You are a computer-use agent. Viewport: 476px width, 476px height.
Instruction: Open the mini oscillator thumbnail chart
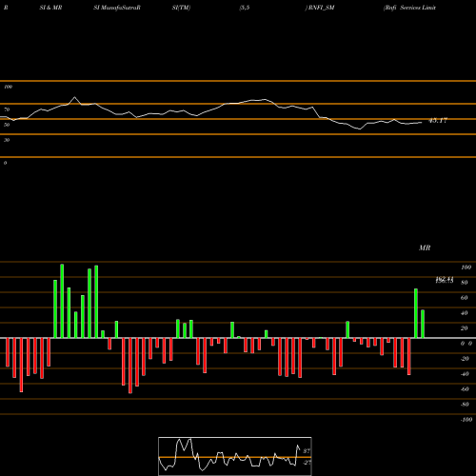(x=235, y=456)
